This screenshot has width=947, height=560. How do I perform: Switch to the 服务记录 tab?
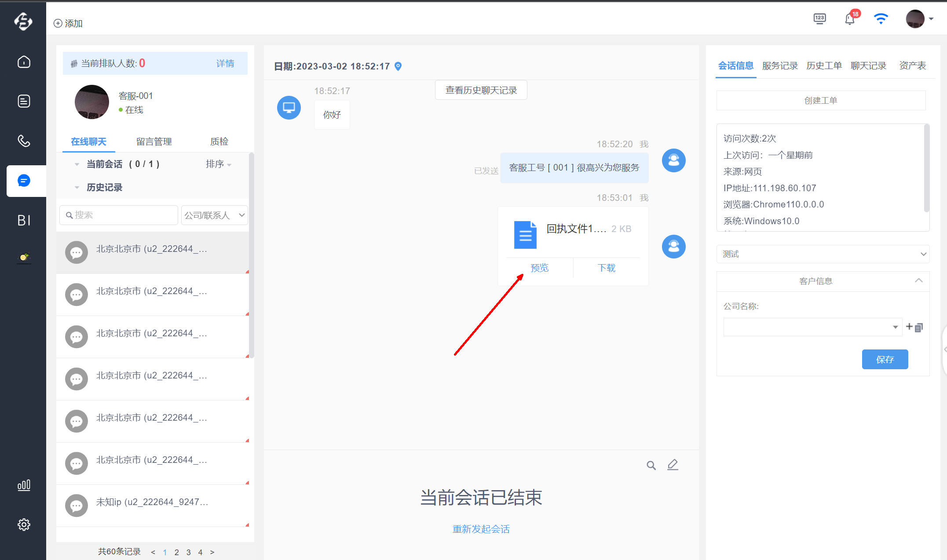click(780, 65)
